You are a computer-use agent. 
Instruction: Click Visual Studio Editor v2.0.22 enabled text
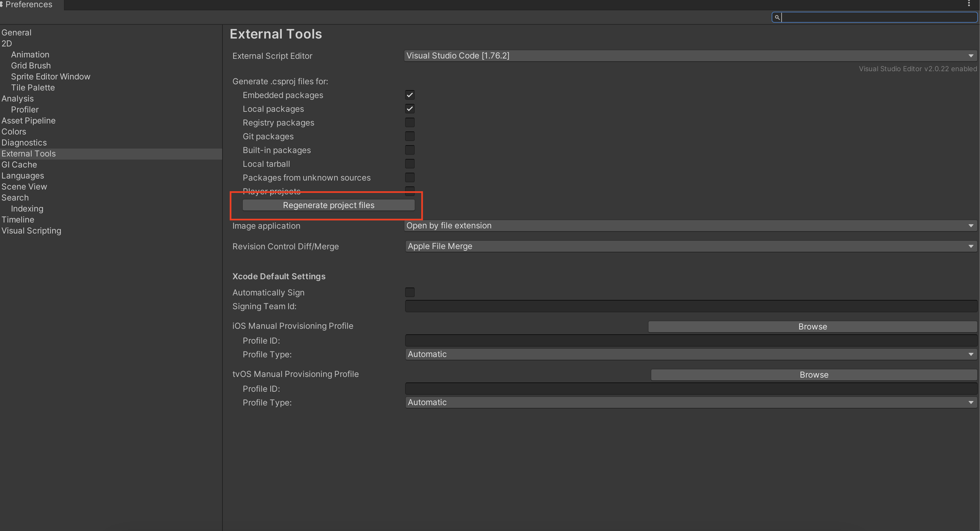point(918,69)
